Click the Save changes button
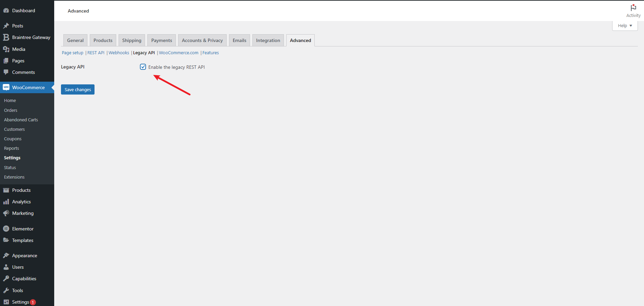Viewport: 644px width, 306px height. [x=78, y=89]
